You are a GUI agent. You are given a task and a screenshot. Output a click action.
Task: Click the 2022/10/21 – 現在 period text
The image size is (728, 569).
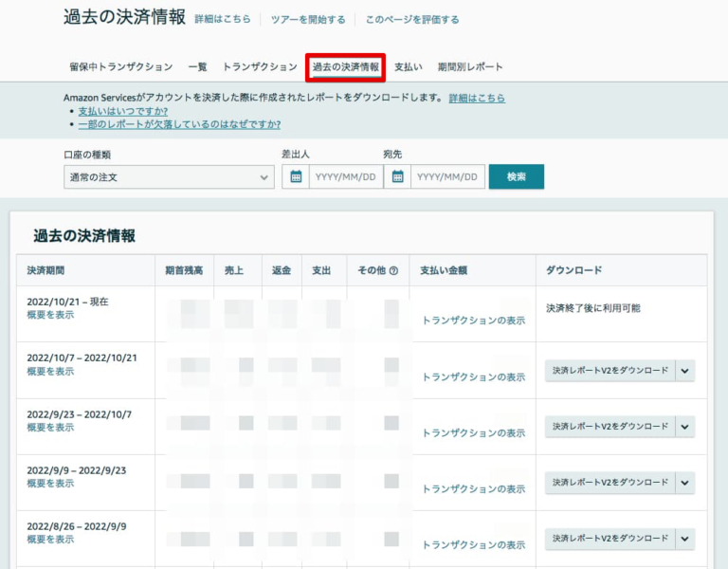(68, 302)
